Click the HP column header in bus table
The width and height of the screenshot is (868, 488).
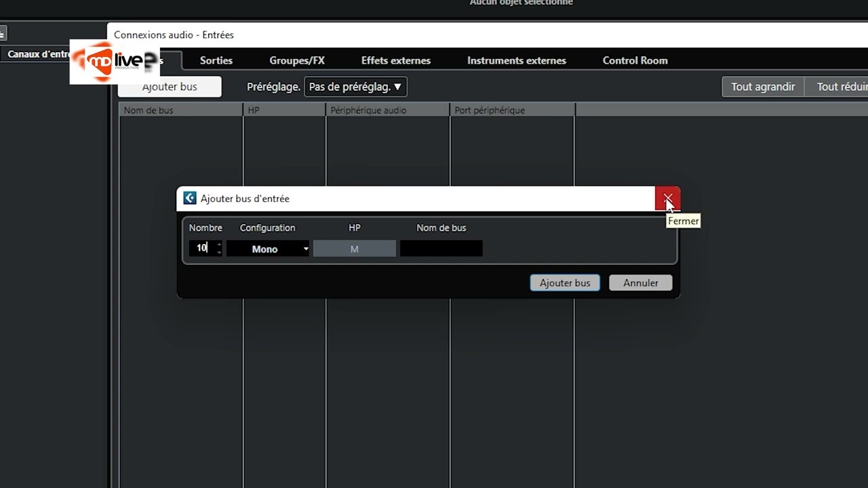click(285, 110)
